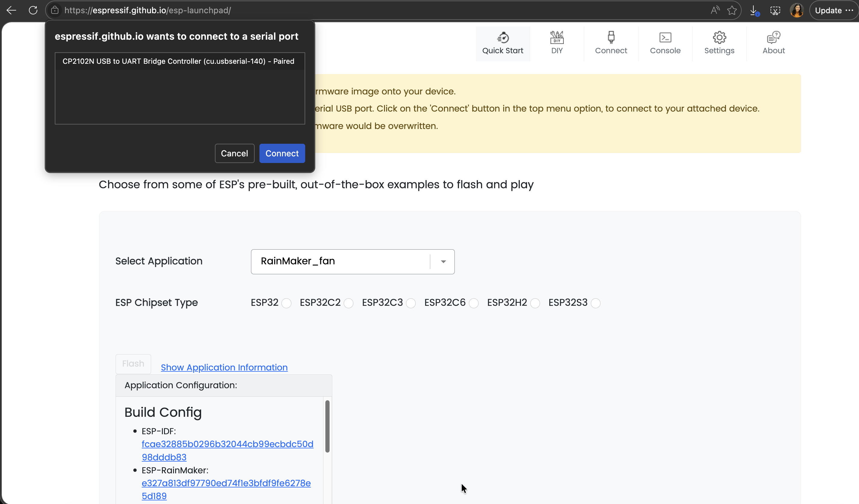859x504 pixels.
Task: Open the browser downloads icon
Action: 754,11
